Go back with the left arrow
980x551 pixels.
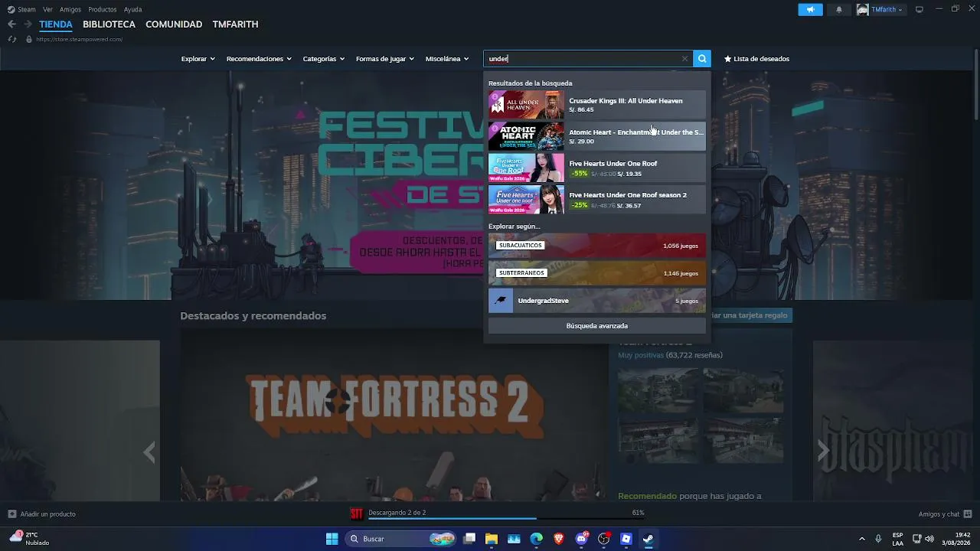[x=11, y=24]
